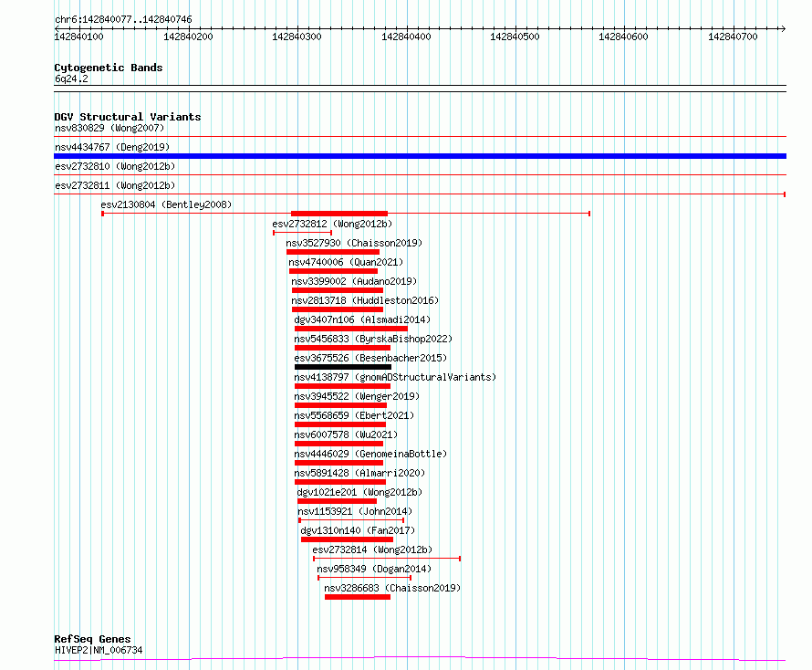Open dgv1310n140 (Fan2017) variant label
The height and width of the screenshot is (670, 812).
358,530
